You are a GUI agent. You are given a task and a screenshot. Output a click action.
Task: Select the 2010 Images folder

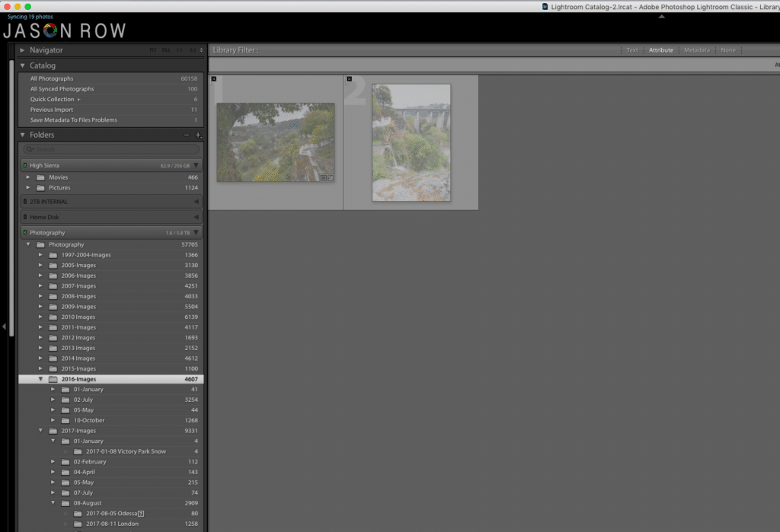[x=111, y=317]
